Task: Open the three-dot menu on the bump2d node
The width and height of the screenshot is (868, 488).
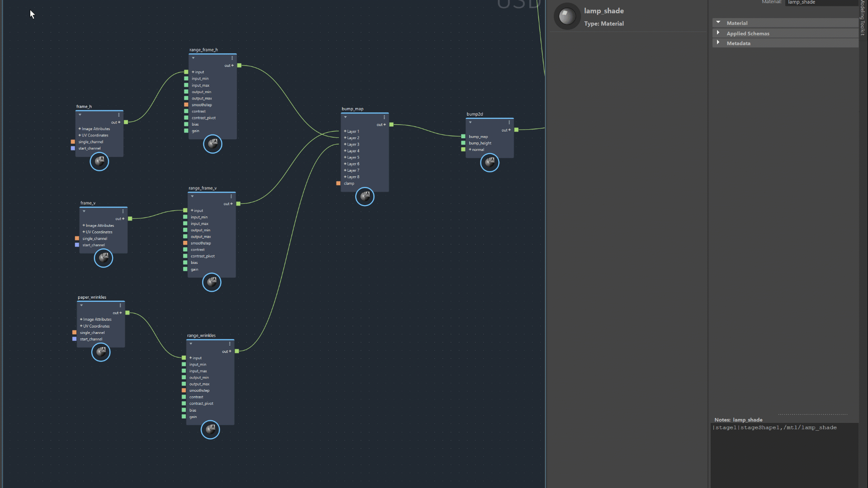Action: coord(509,122)
